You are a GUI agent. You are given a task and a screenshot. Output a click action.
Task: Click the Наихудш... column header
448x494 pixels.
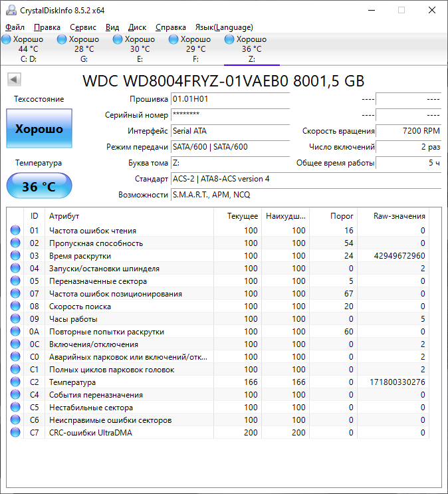[x=285, y=216]
